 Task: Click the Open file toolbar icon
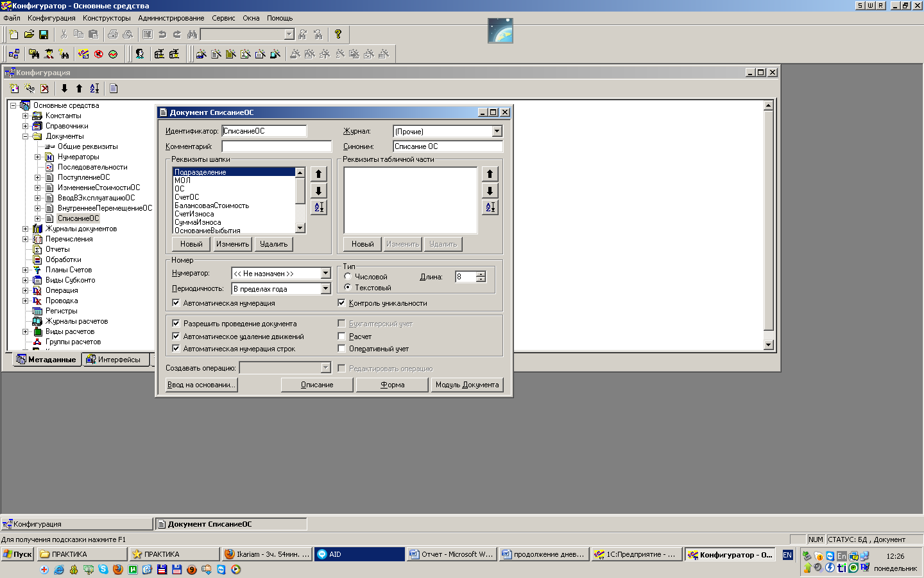[x=29, y=34]
